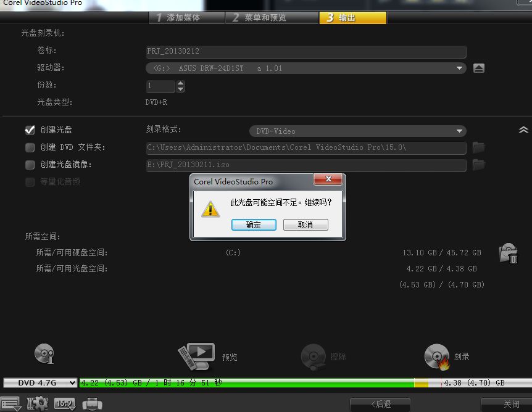
Task: Toggle the 等量化音频 checkbox
Action: click(30, 182)
